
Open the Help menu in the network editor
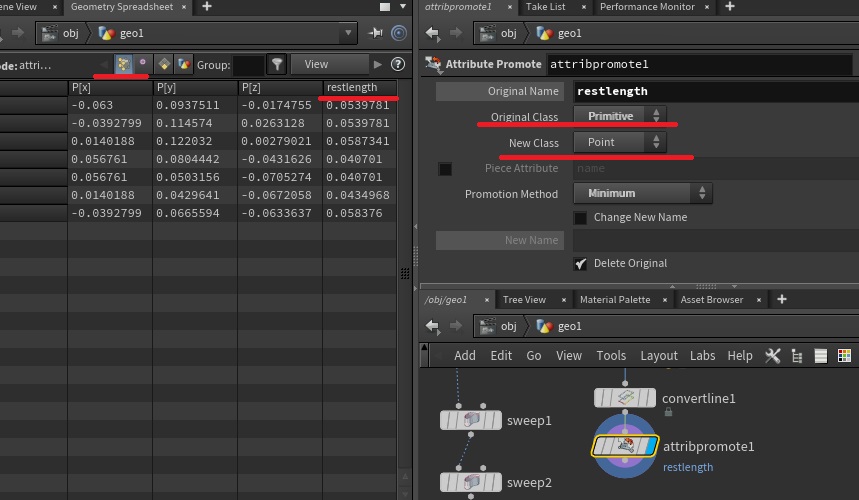pos(740,356)
